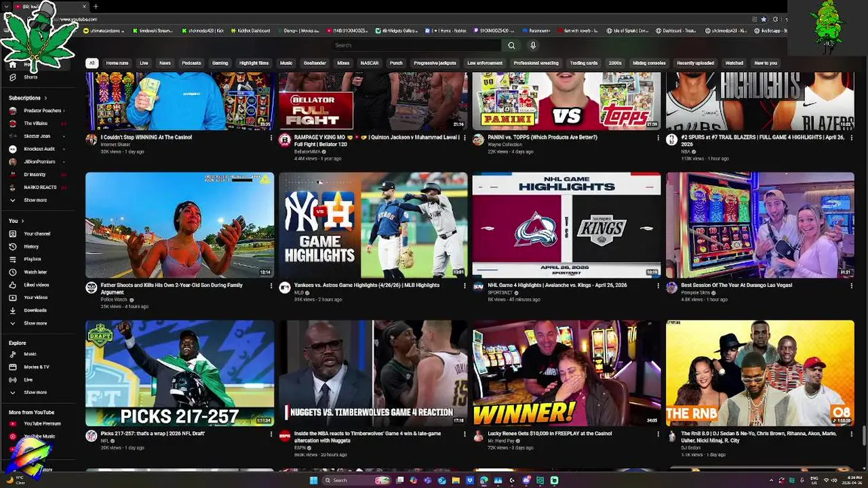Open Downloads in the sidebar

[x=35, y=310]
